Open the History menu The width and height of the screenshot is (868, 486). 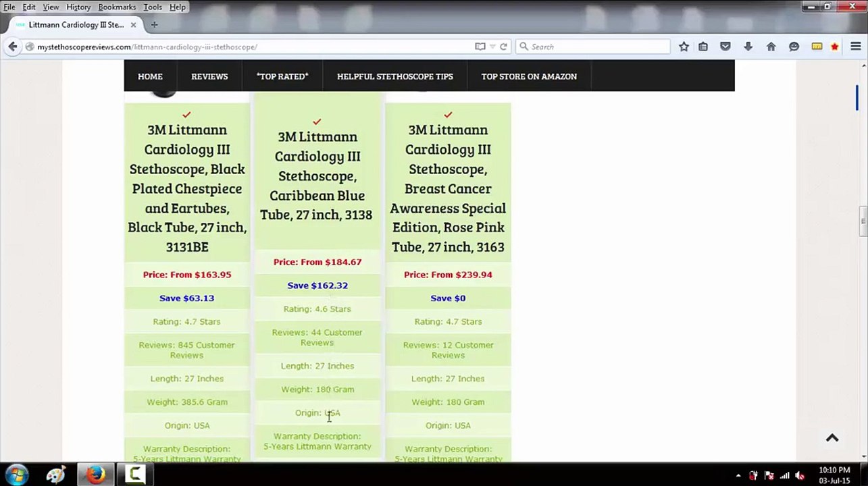[78, 7]
